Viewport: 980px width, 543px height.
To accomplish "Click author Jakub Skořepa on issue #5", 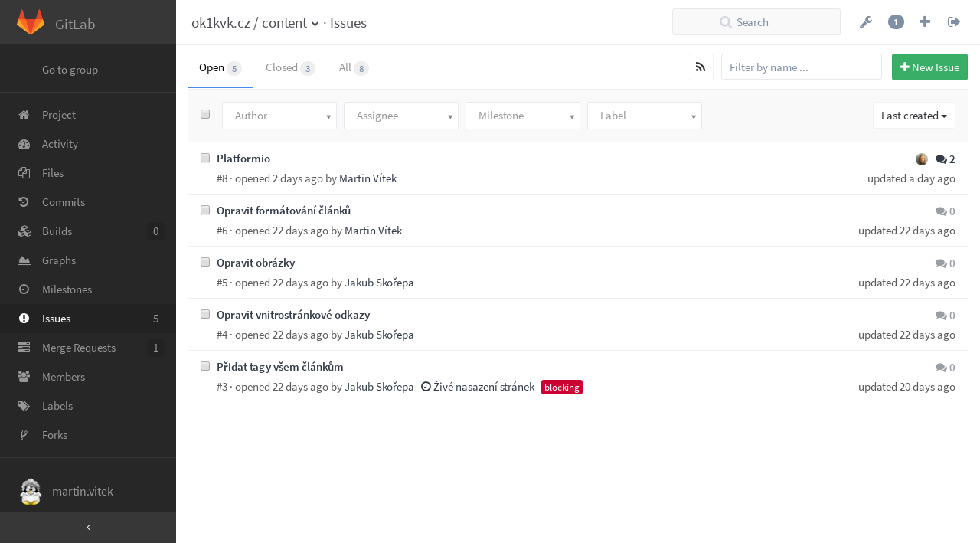I will pos(379,283).
